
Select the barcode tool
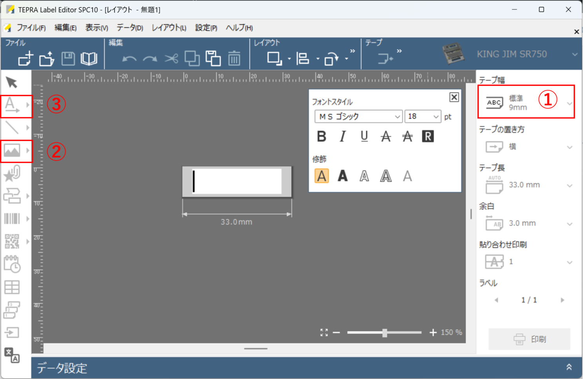click(x=12, y=218)
